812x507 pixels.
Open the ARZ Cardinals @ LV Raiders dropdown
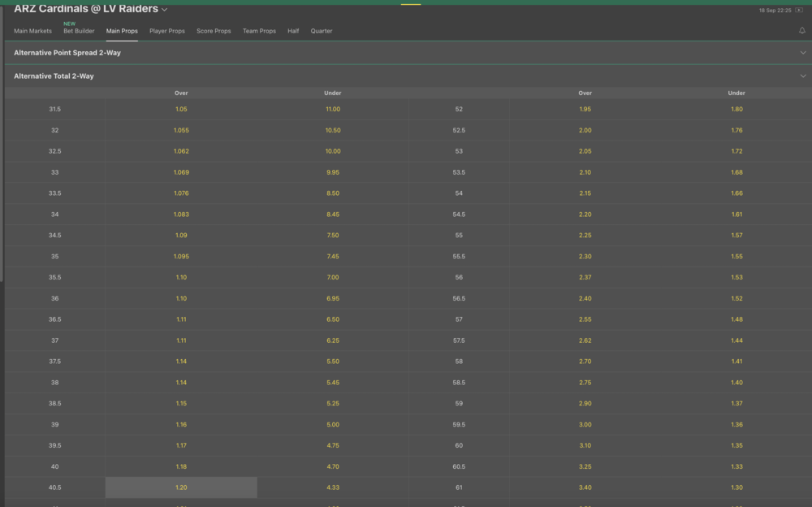(x=165, y=10)
